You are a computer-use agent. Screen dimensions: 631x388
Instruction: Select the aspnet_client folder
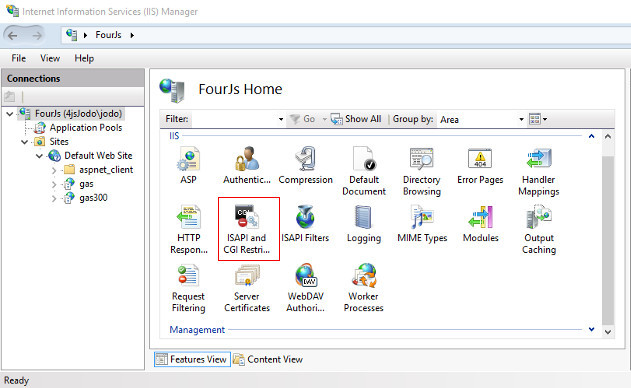click(x=106, y=170)
